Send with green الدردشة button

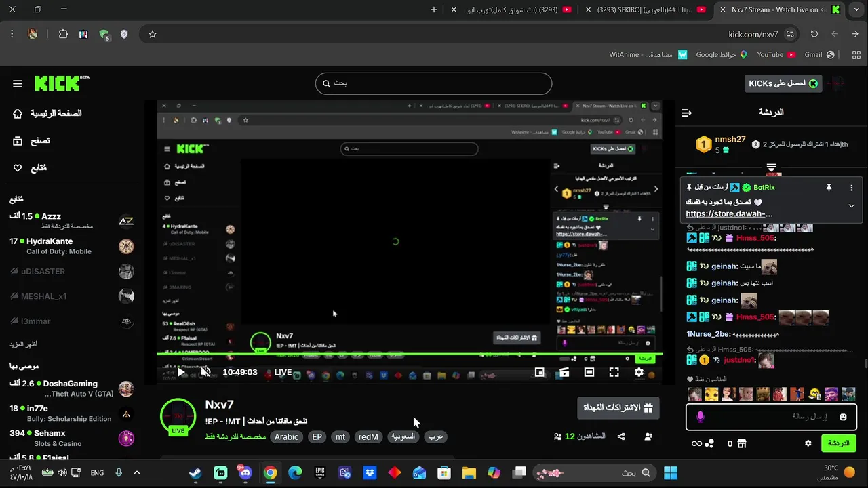[x=838, y=443]
